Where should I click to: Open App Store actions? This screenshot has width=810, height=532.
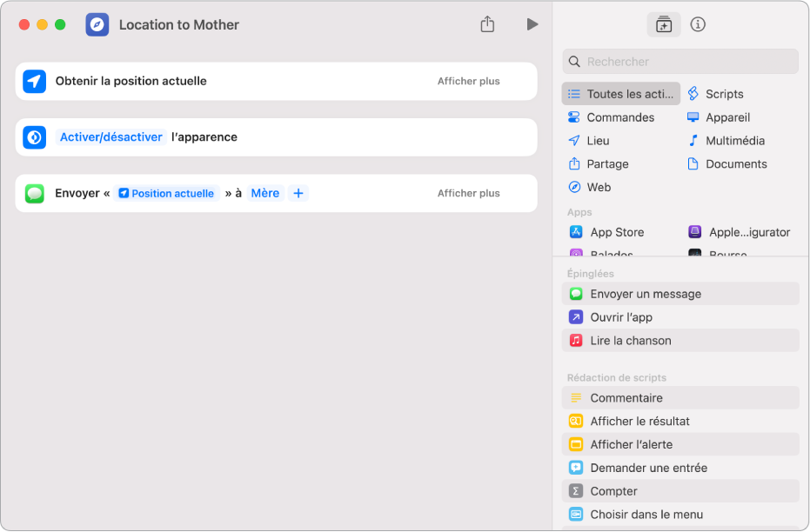coord(607,232)
